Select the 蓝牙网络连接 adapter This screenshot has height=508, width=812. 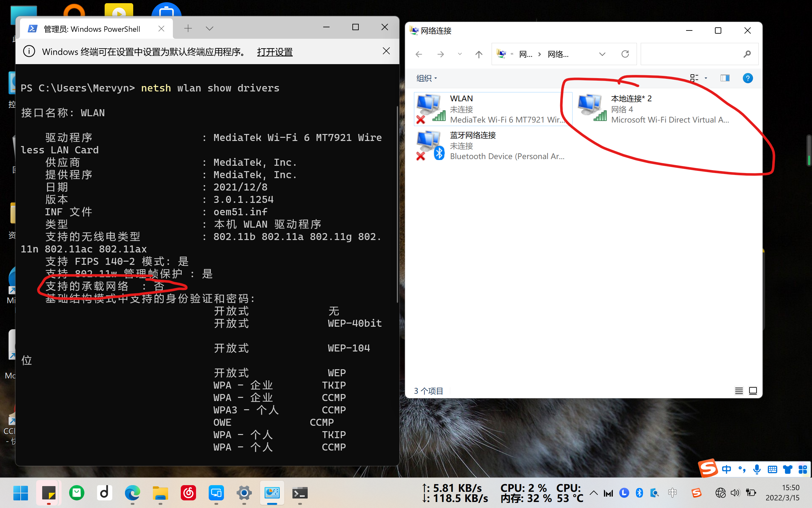coord(493,145)
